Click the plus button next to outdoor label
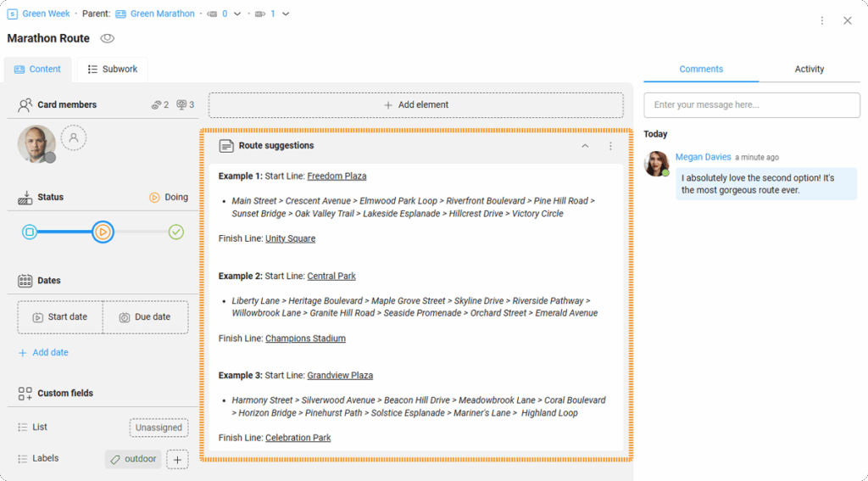 coord(177,459)
